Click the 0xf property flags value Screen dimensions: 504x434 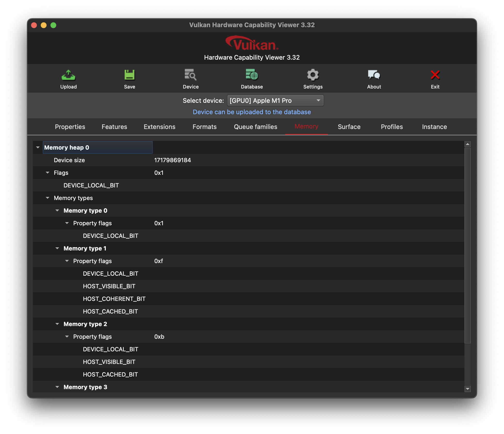(159, 261)
